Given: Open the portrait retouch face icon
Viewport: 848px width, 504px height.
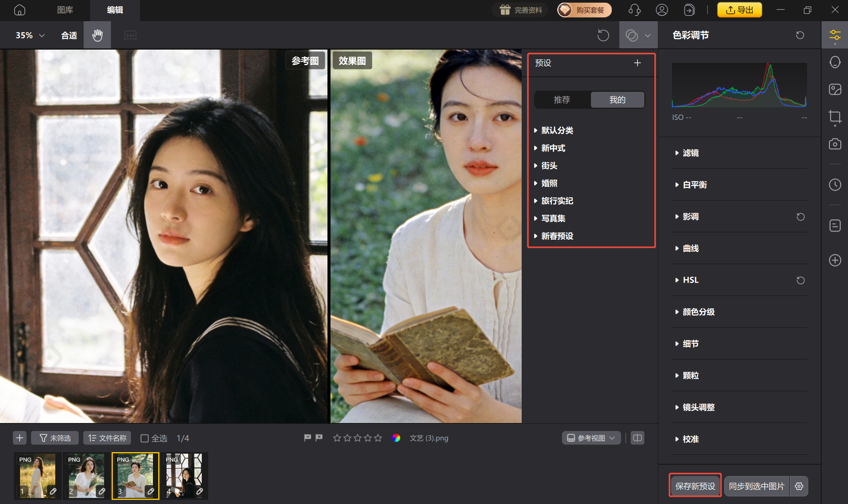Looking at the screenshot, I should 835,62.
